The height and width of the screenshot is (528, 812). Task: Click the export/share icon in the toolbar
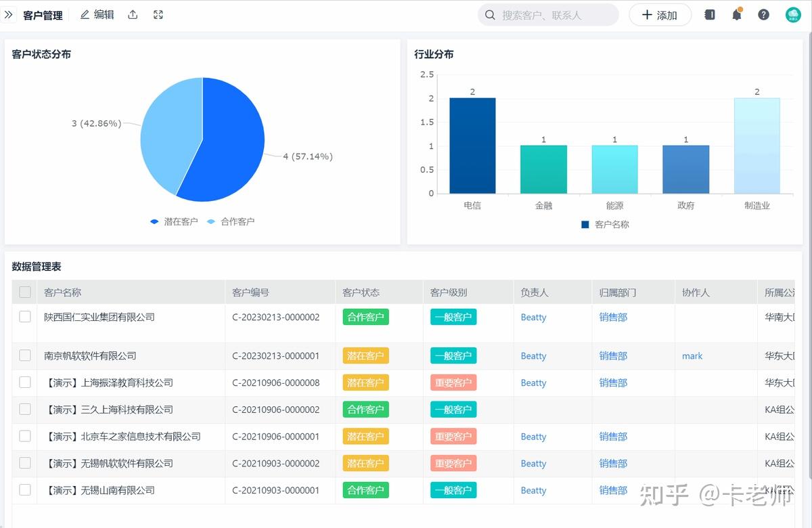(x=133, y=14)
